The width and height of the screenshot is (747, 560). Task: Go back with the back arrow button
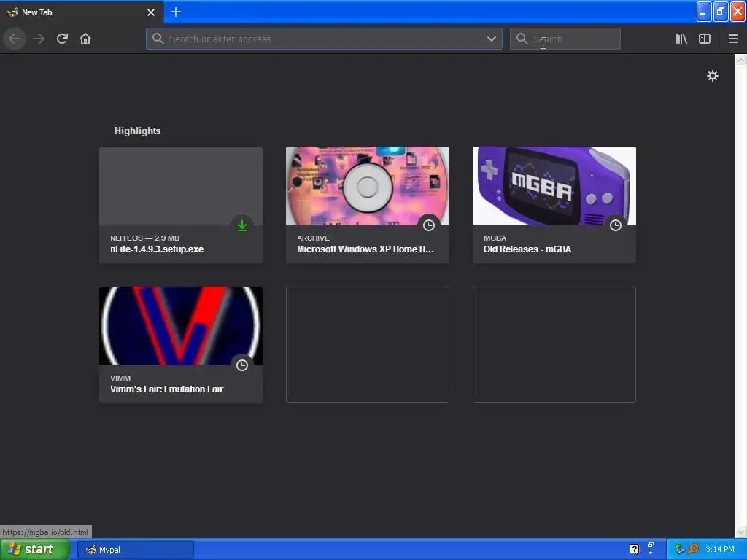[15, 39]
